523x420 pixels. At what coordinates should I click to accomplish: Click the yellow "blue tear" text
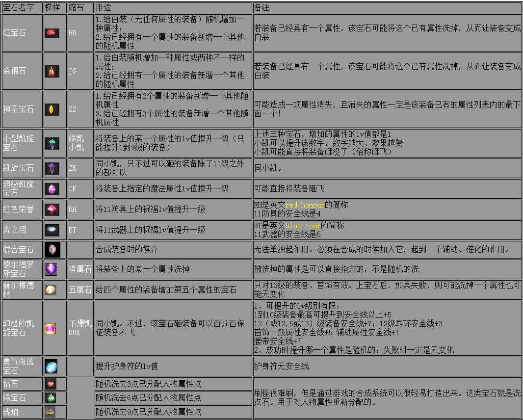click(x=303, y=226)
